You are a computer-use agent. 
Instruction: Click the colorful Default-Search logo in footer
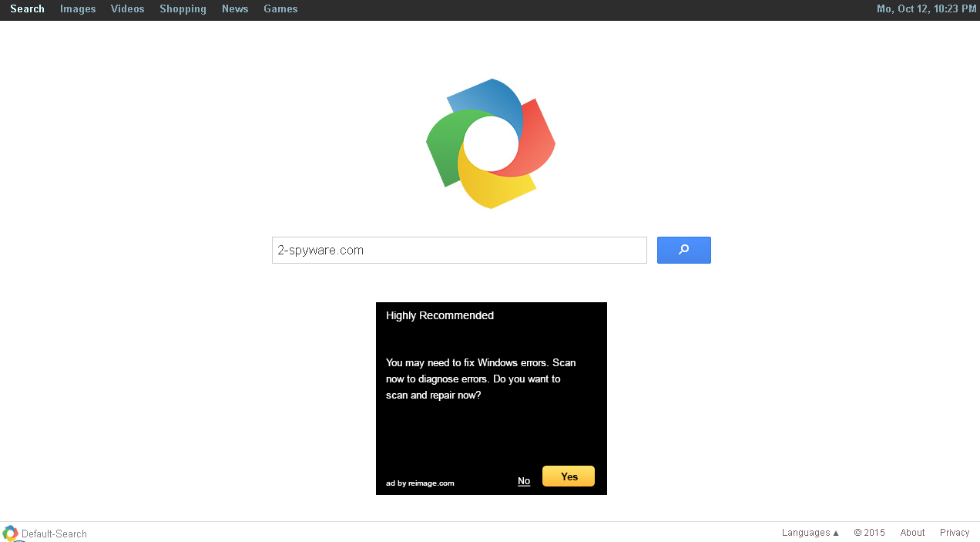click(10, 533)
